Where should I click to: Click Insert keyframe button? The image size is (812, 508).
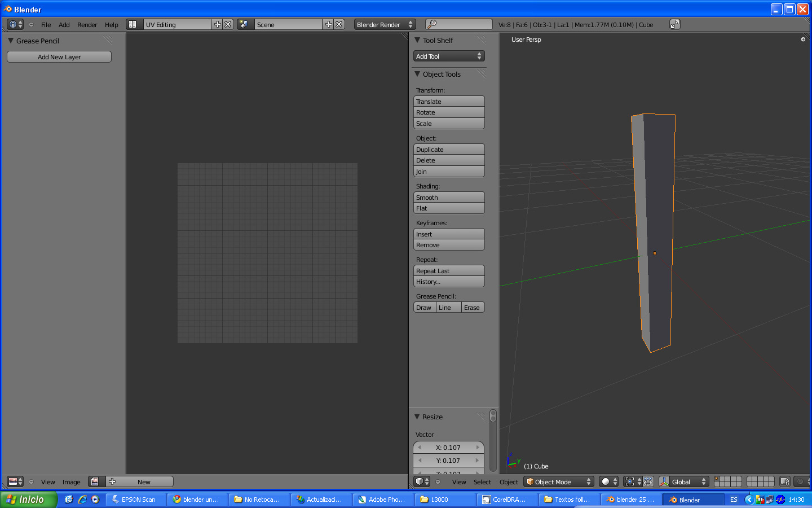click(x=449, y=234)
